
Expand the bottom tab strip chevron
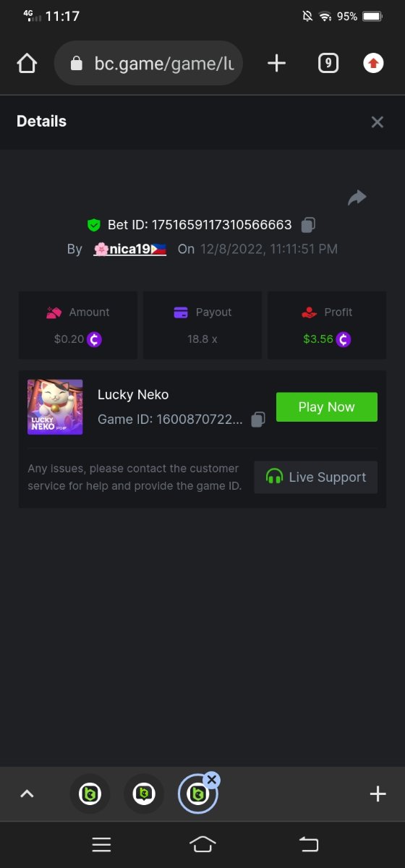tap(27, 794)
